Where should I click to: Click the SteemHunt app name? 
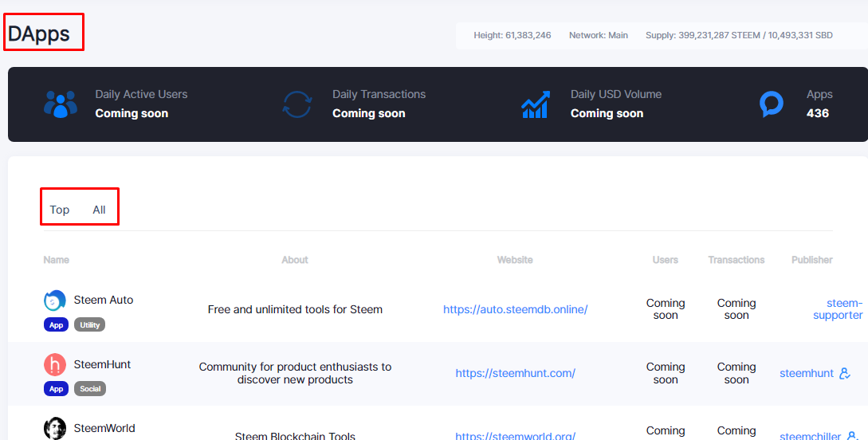[x=102, y=364]
